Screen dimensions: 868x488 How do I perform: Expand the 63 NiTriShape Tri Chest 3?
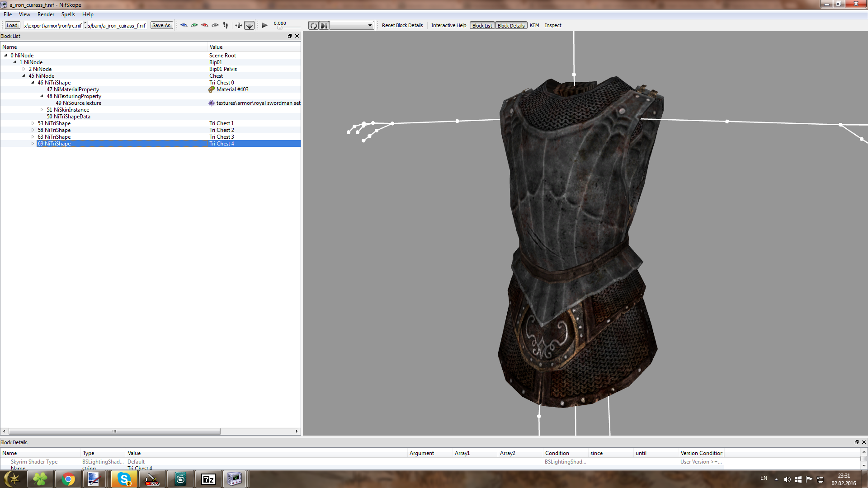[33, 137]
